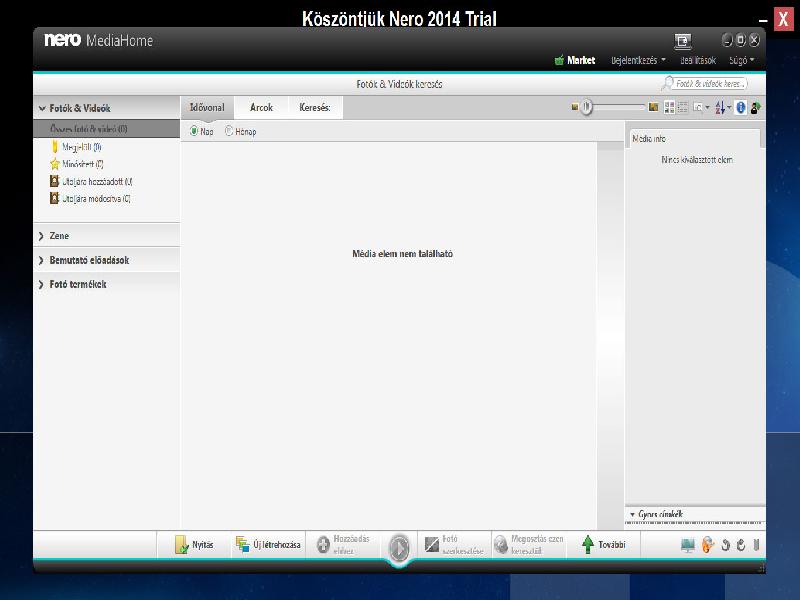800x600 pixels.
Task: Click the thumbnail size slider track
Action: (619, 107)
